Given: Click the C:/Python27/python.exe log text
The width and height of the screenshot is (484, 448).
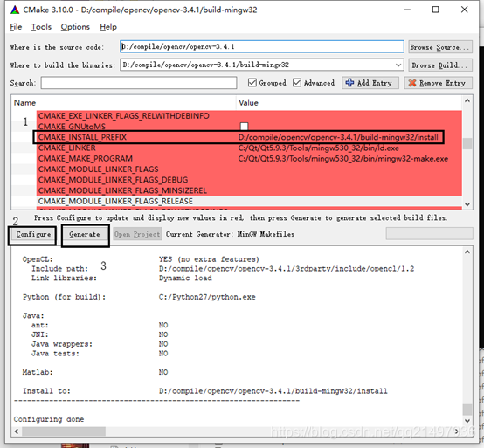Looking at the screenshot, I should [207, 297].
